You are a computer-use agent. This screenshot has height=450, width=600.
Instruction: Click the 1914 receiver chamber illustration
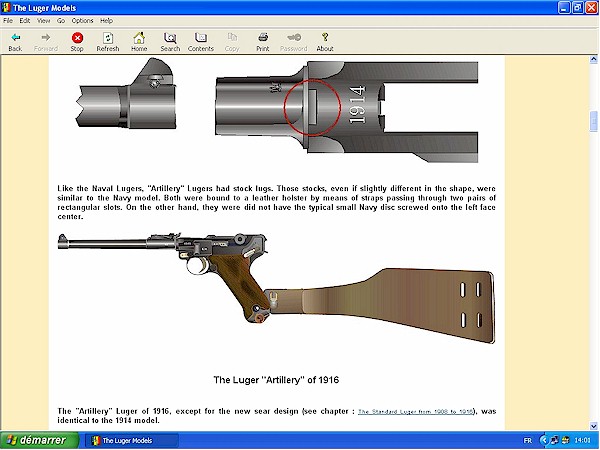tap(347, 111)
